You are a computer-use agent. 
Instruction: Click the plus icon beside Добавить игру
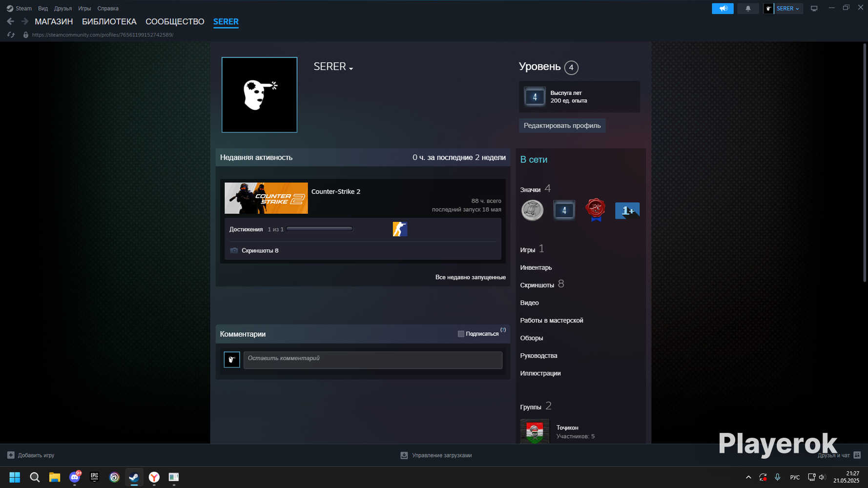point(11,455)
